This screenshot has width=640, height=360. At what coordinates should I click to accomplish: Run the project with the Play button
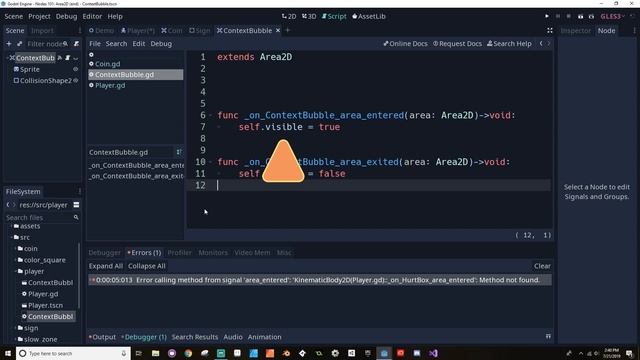(x=547, y=16)
